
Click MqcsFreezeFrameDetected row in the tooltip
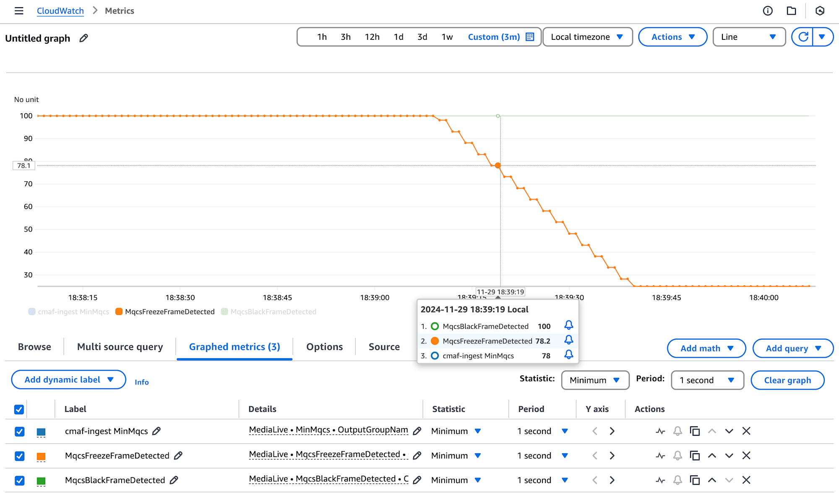click(498, 341)
